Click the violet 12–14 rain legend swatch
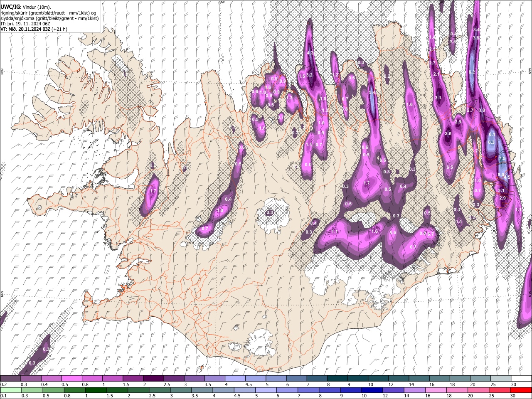 [x=393, y=390]
